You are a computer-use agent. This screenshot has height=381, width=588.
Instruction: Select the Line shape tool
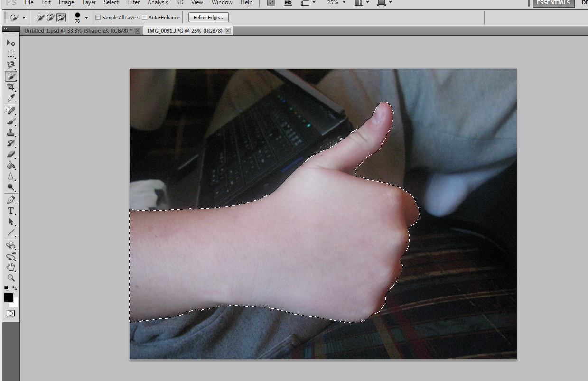[x=11, y=232]
